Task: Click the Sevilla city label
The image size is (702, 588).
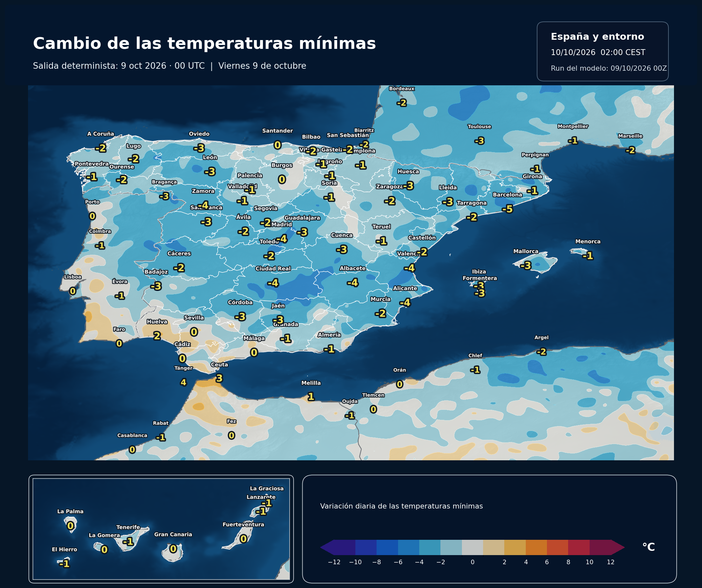Action: click(x=194, y=318)
